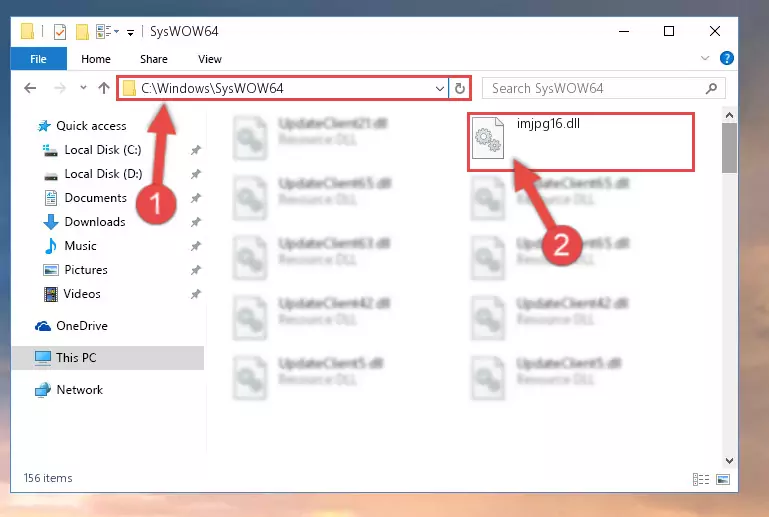The image size is (769, 517).
Task: Click the vertical scrollbar thumb
Action: click(x=729, y=148)
